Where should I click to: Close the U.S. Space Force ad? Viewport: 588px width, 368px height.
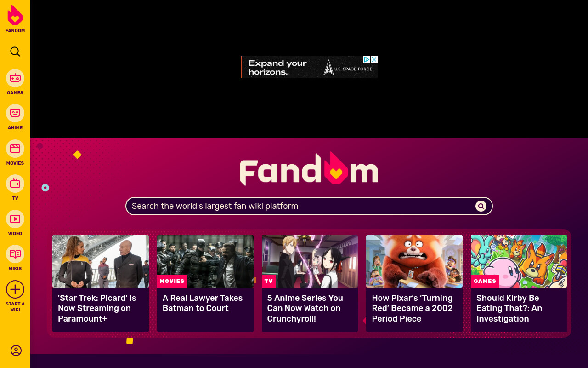pyautogui.click(x=374, y=60)
